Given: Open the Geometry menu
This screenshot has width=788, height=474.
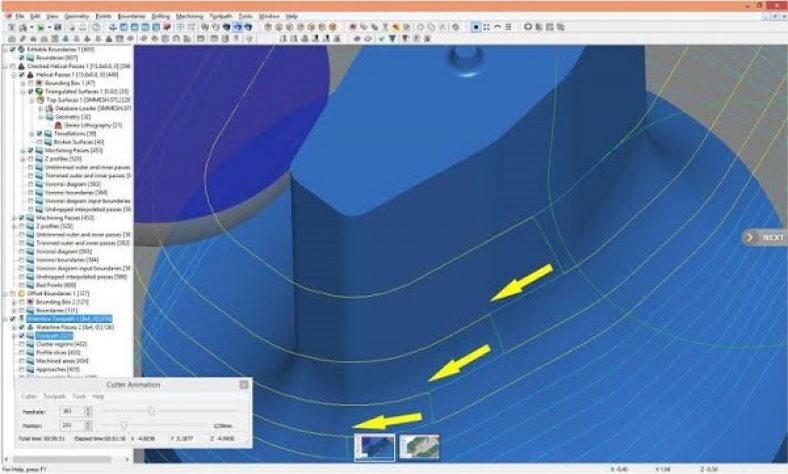Looking at the screenshot, I should (76, 17).
